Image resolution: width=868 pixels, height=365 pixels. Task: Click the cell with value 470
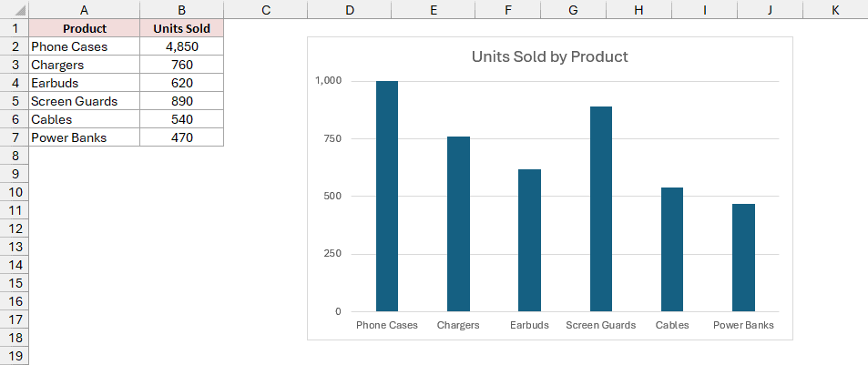(181, 137)
